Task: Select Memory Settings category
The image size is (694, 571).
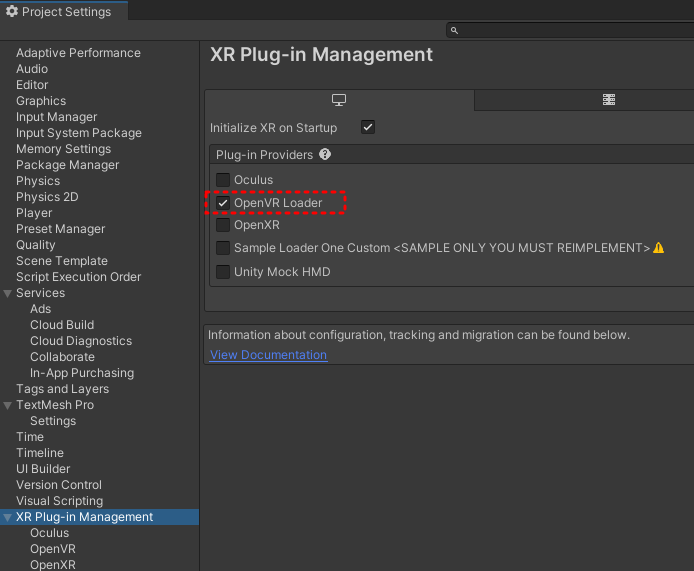Action: click(63, 149)
